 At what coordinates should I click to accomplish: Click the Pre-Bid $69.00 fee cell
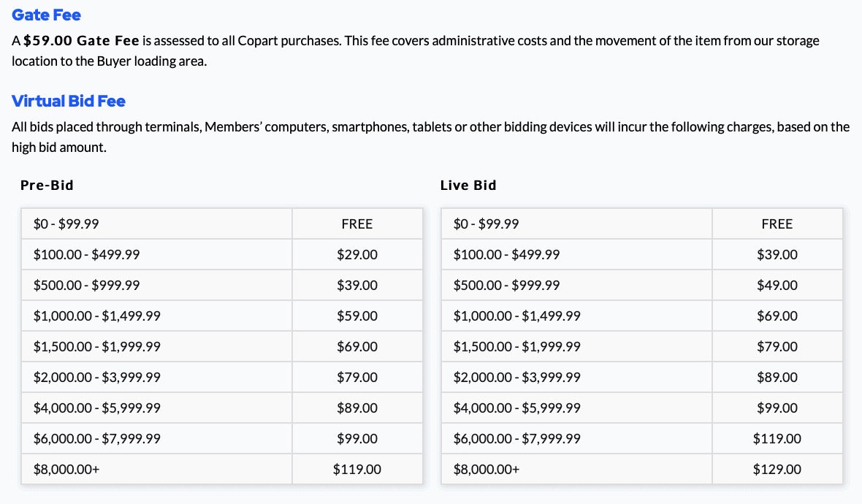coord(357,347)
